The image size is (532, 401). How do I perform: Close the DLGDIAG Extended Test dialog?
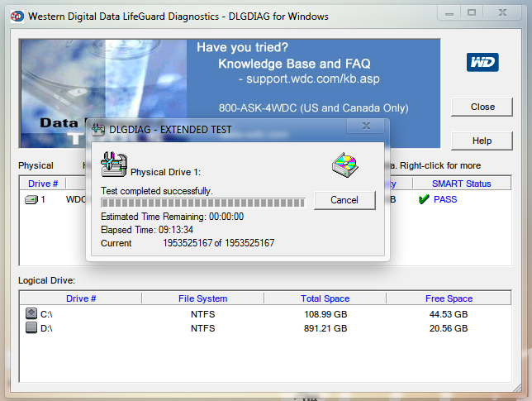coord(366,126)
